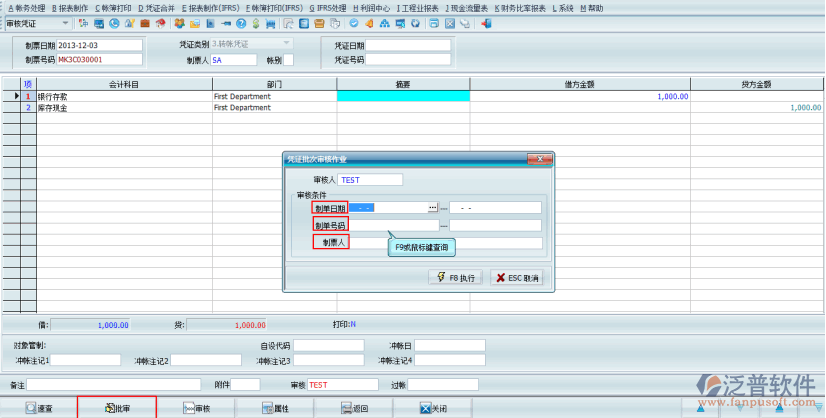Open the 制单日期 date picker ellipsis button
The image size is (826, 418).
(x=433, y=208)
